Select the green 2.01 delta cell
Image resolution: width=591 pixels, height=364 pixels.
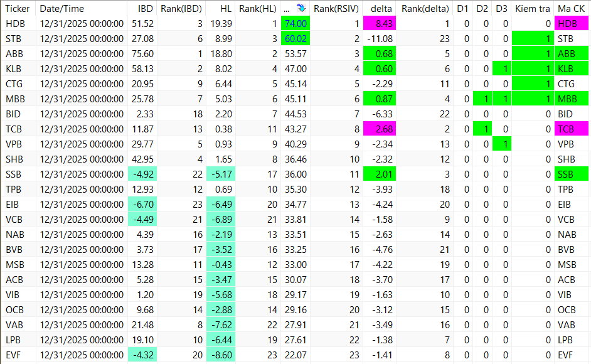[x=380, y=174]
